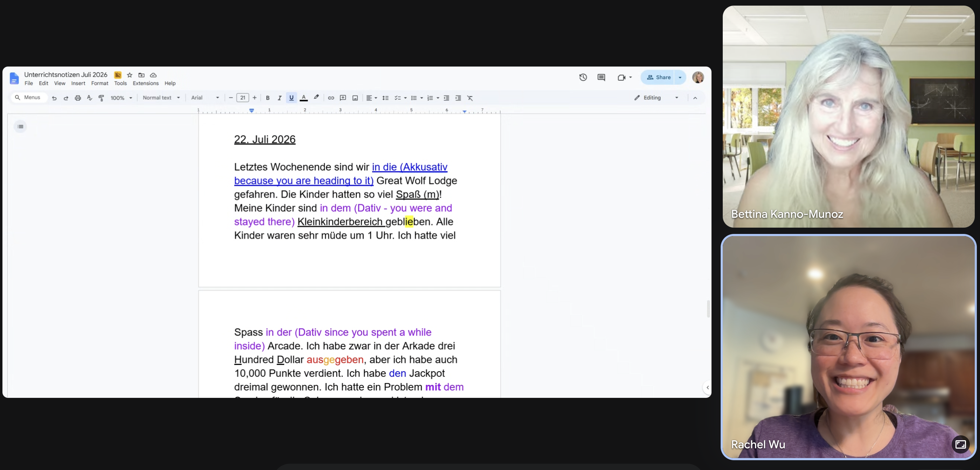Start a video call with the camera icon
The height and width of the screenshot is (470, 980).
[621, 78]
